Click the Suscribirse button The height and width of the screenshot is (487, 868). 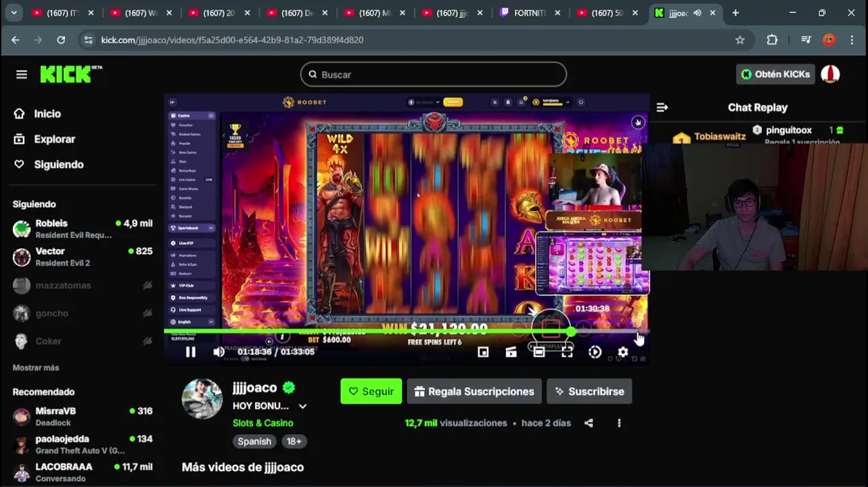point(589,392)
